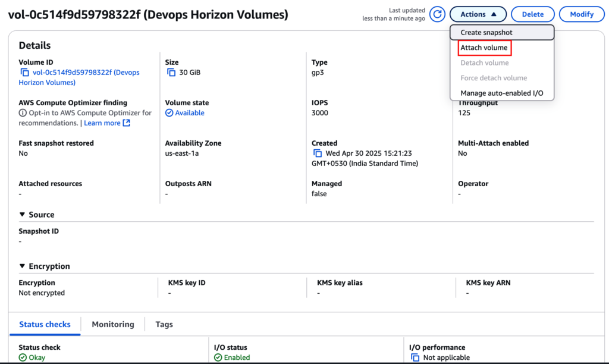This screenshot has width=609, height=364.
Task: Click the Available state checkmark icon
Action: tap(169, 113)
